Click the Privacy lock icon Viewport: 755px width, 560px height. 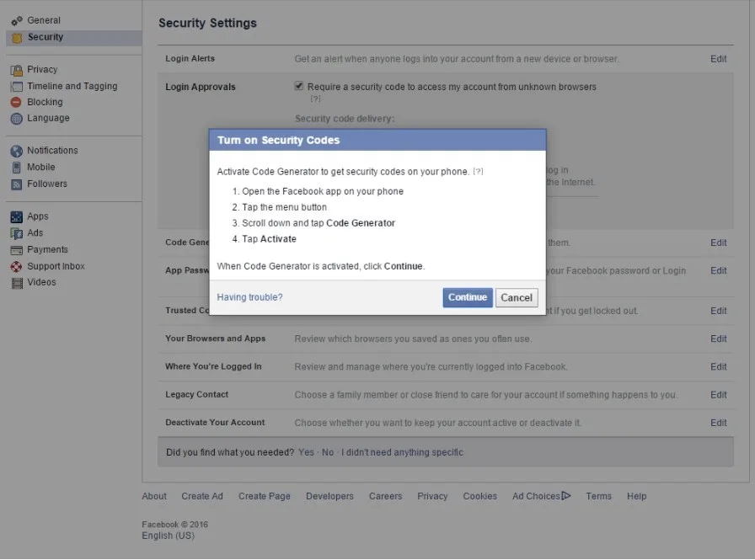[16, 70]
